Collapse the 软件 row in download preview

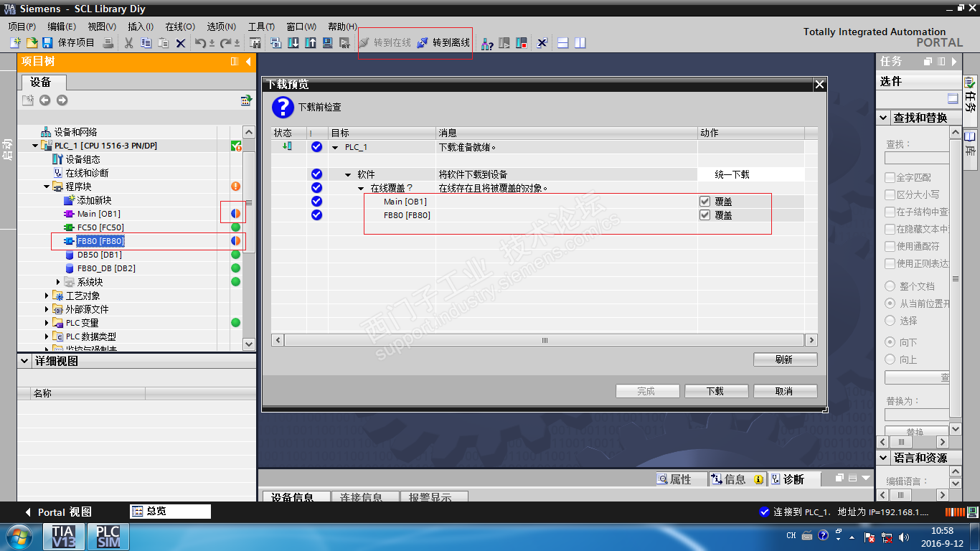348,174
